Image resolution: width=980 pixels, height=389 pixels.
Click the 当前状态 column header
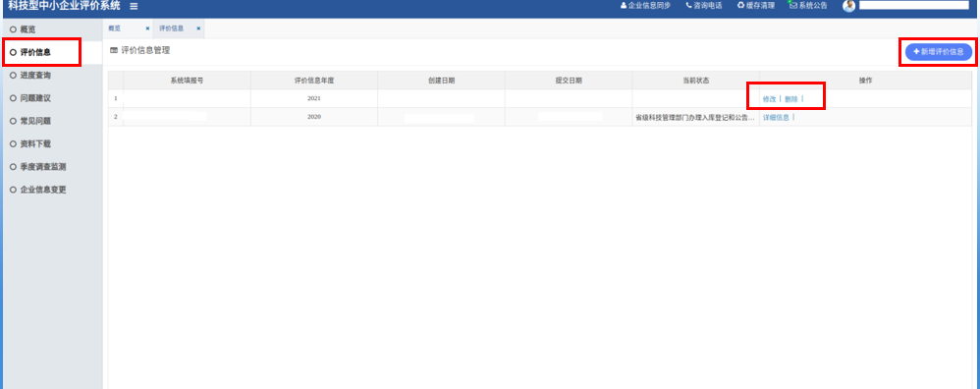coord(695,81)
